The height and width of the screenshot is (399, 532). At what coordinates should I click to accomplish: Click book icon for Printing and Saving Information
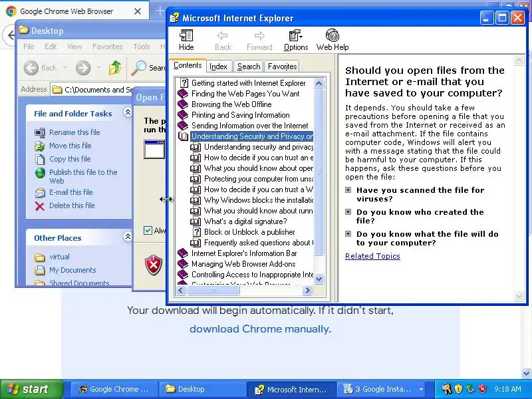pyautogui.click(x=182, y=115)
